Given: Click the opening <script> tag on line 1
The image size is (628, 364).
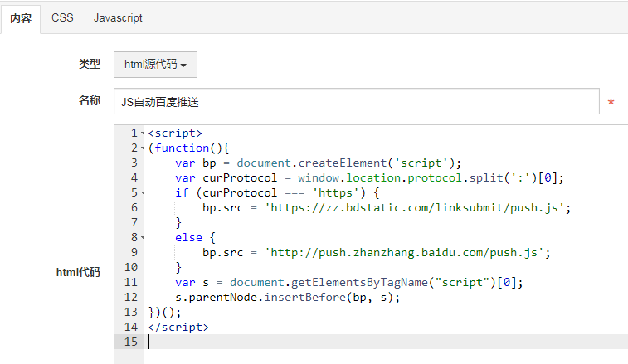Looking at the screenshot, I should 175,133.
